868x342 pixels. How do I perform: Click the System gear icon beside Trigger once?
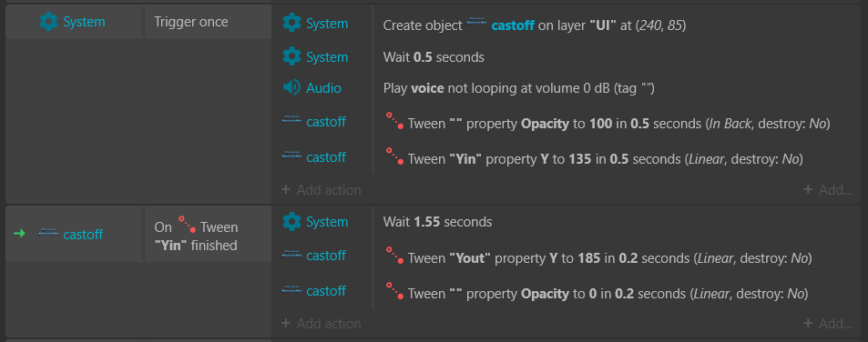pos(48,22)
